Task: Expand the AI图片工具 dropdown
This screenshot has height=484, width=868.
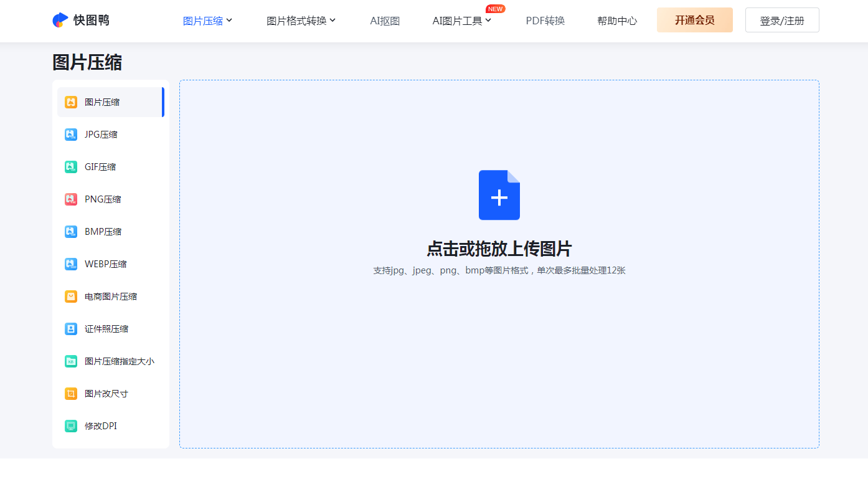Action: (461, 20)
